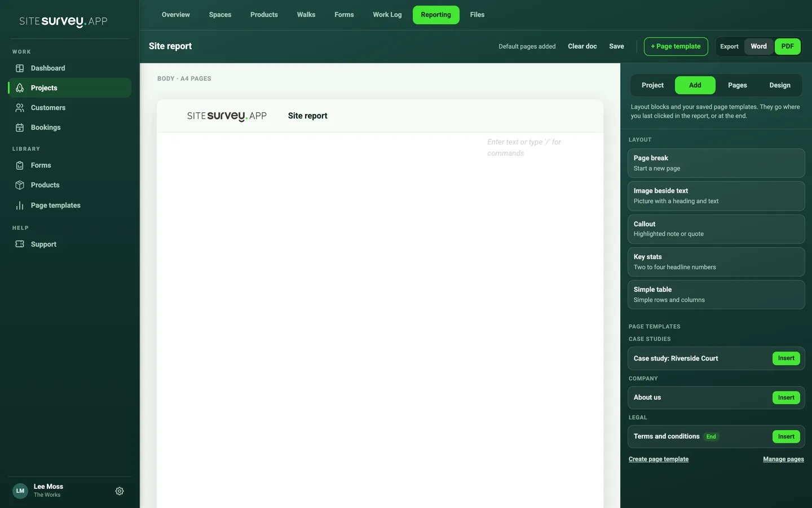
Task: Select the Add panel tab
Action: [695, 85]
